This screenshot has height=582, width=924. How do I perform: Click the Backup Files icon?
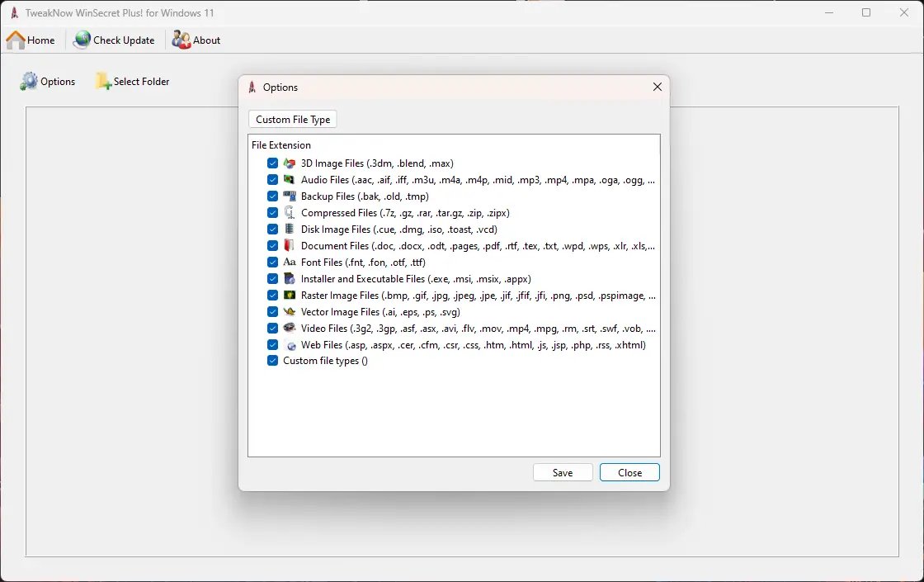[290, 196]
